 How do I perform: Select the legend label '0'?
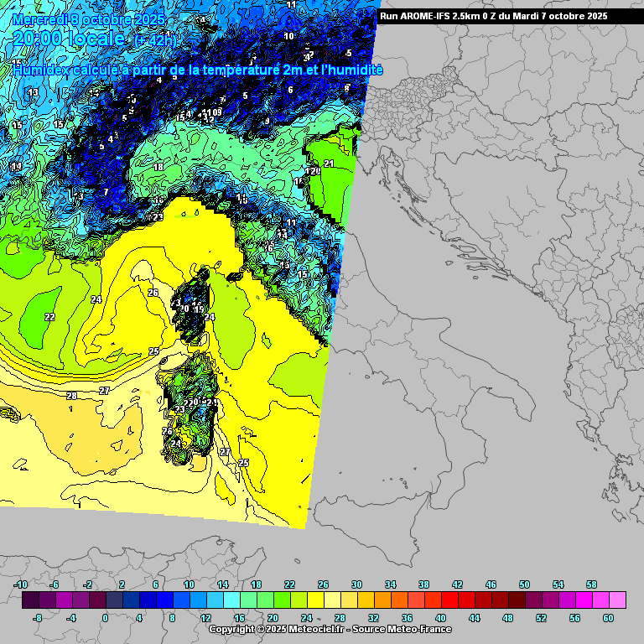(105, 618)
